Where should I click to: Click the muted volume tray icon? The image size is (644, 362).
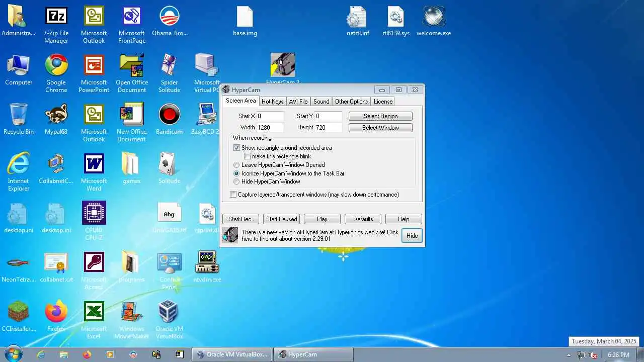pyautogui.click(x=593, y=355)
